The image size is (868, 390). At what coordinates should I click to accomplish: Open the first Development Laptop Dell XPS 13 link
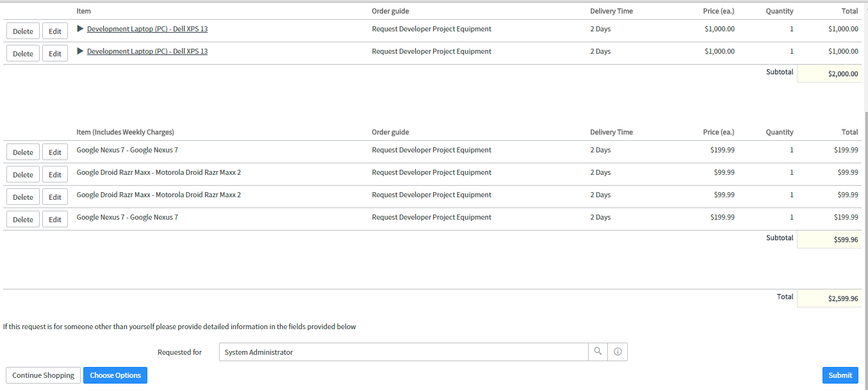[x=147, y=29]
